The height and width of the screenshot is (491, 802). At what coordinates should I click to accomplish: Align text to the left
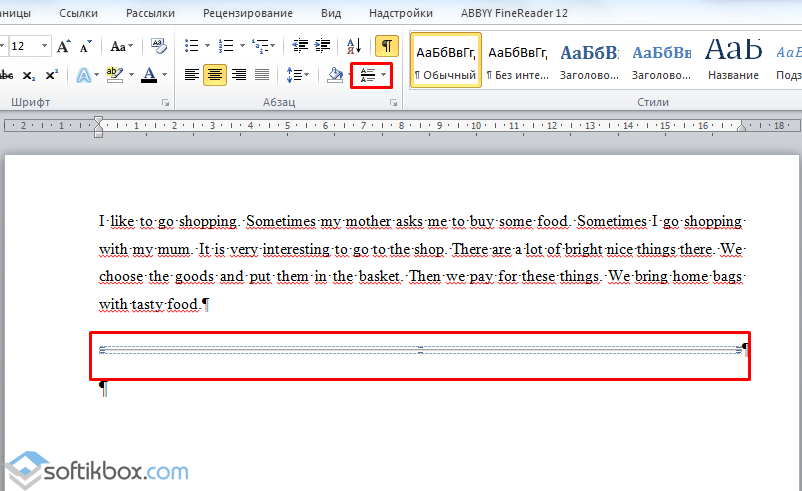coord(192,75)
